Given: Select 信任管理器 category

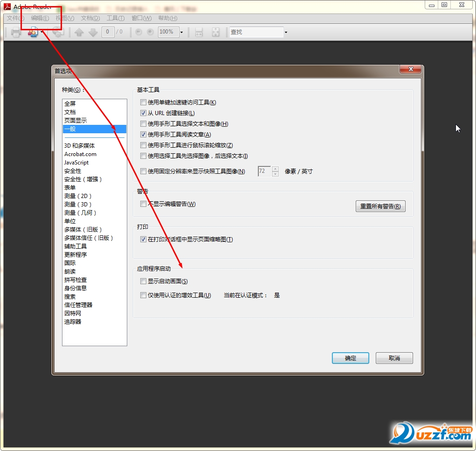Looking at the screenshot, I should click(95, 305).
